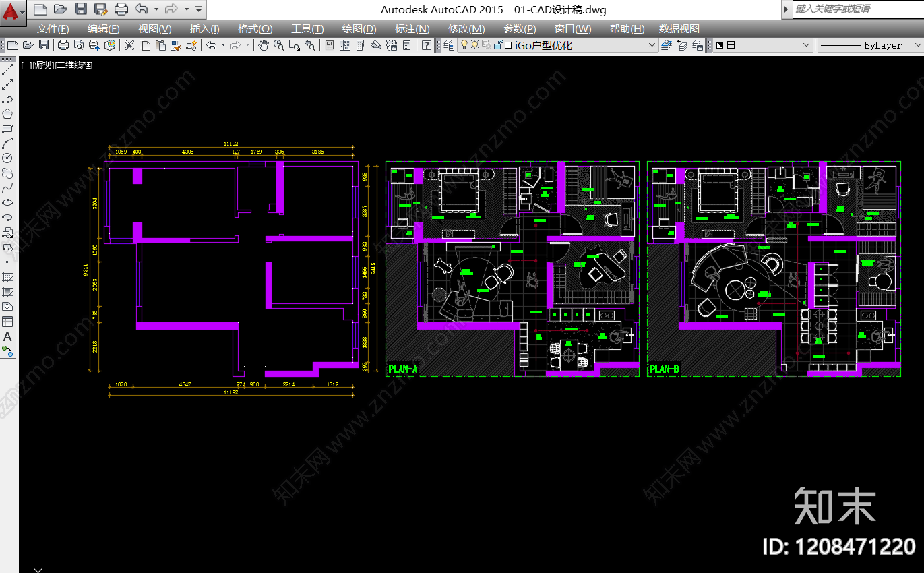Click the Cut scissors icon
Image resolution: width=924 pixels, height=573 pixels.
click(129, 45)
